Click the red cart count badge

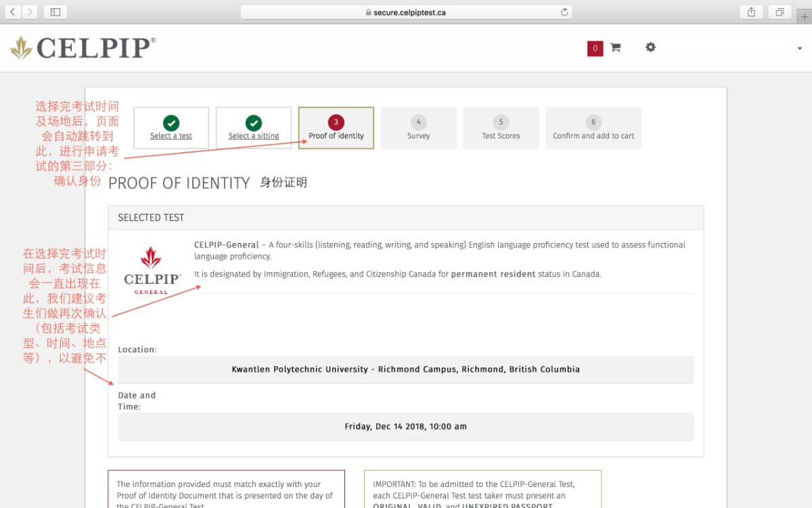point(595,48)
